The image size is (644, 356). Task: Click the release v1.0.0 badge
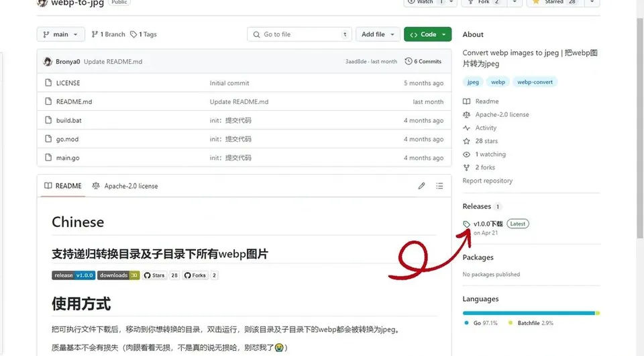click(74, 275)
